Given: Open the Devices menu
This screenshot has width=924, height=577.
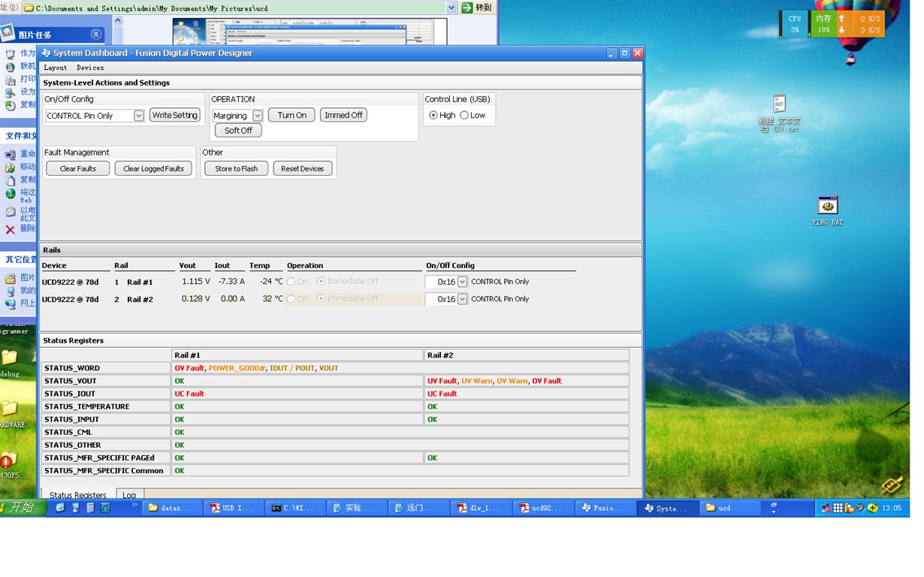Looking at the screenshot, I should pyautogui.click(x=90, y=68).
